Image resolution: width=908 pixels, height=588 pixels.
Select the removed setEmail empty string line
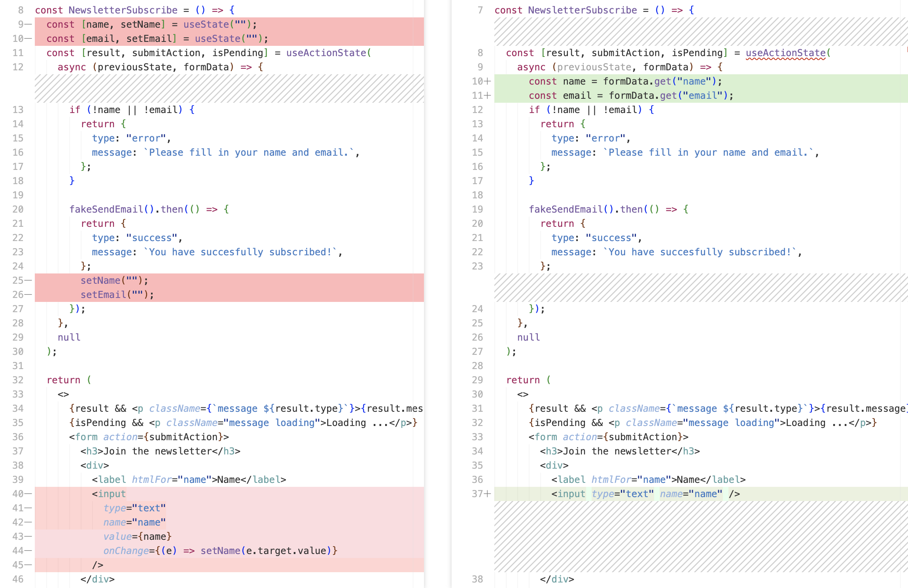pyautogui.click(x=117, y=294)
